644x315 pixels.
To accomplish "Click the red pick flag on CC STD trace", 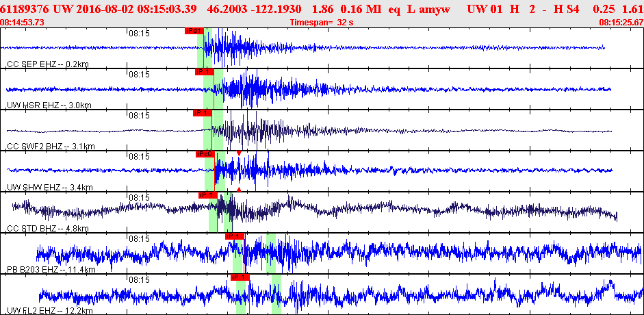I will 207,195.
